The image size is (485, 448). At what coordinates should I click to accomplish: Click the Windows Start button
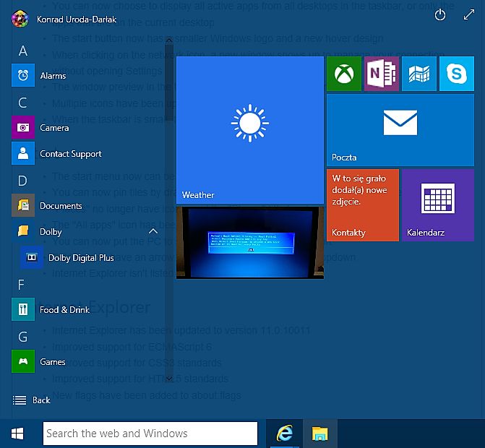[17, 434]
